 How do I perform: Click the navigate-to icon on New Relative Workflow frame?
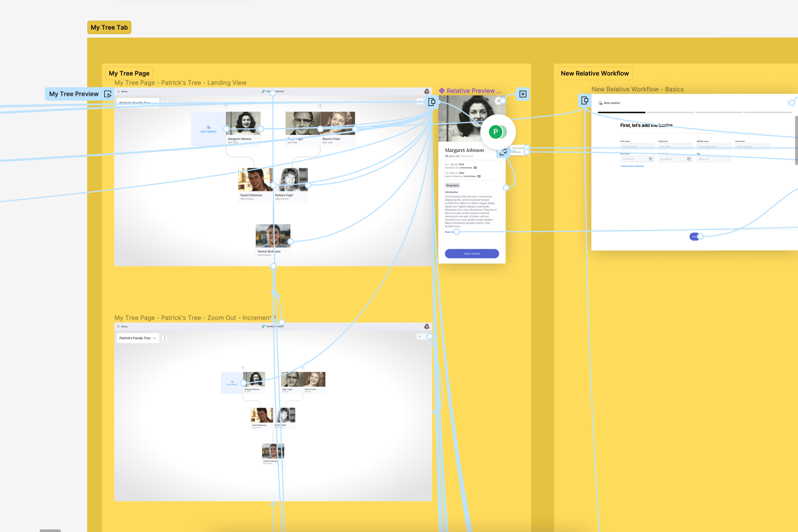click(x=585, y=101)
